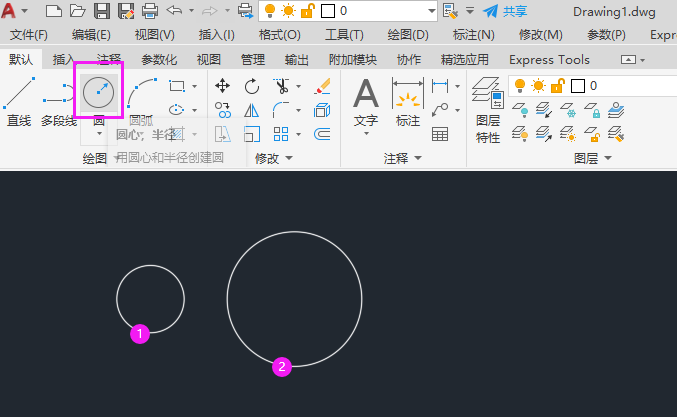Activate the Rotate tool
This screenshot has height=417, width=677.
252,86
